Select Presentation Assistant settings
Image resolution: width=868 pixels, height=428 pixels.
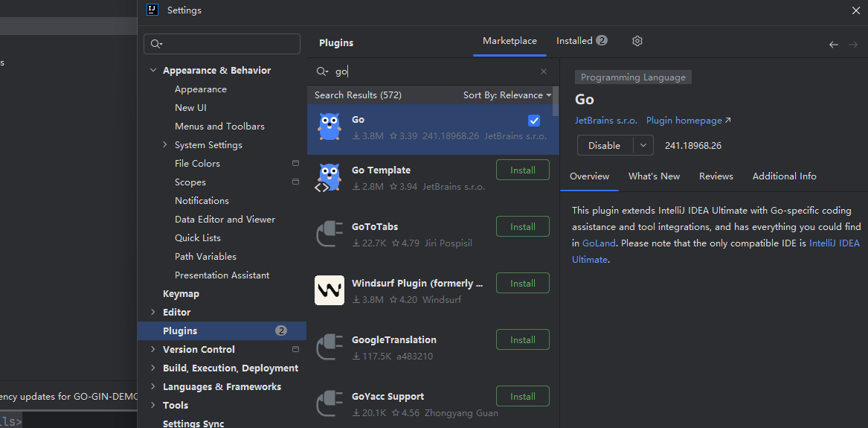[x=222, y=275]
